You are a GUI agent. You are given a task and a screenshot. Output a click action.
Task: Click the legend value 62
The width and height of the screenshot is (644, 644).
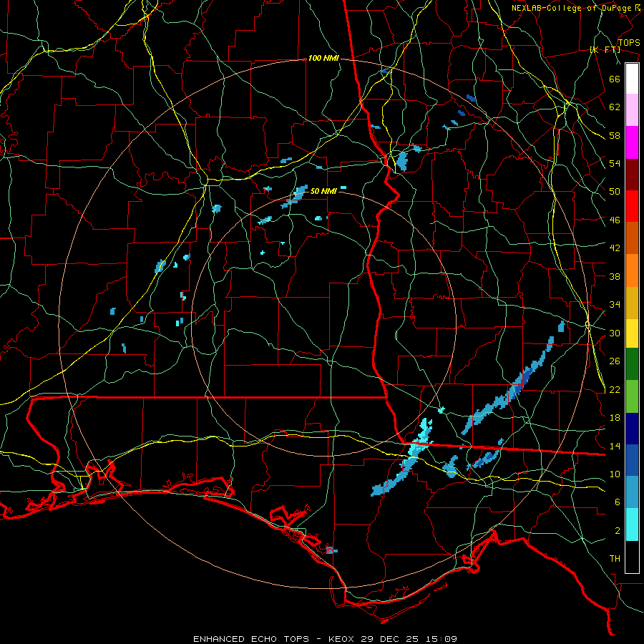tap(615, 107)
